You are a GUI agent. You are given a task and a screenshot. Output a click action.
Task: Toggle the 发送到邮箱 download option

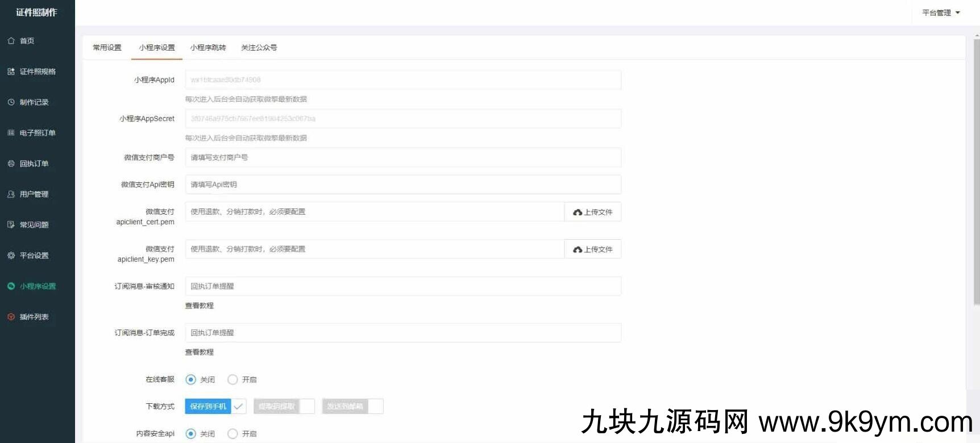353,407
